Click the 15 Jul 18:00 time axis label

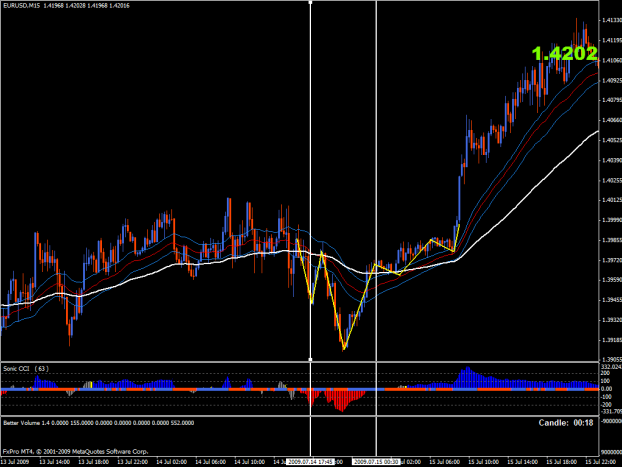(562, 462)
